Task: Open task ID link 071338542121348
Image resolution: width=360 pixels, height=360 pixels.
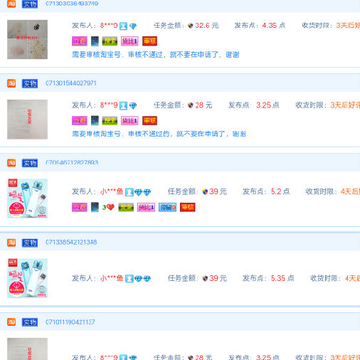Action: coord(71,242)
